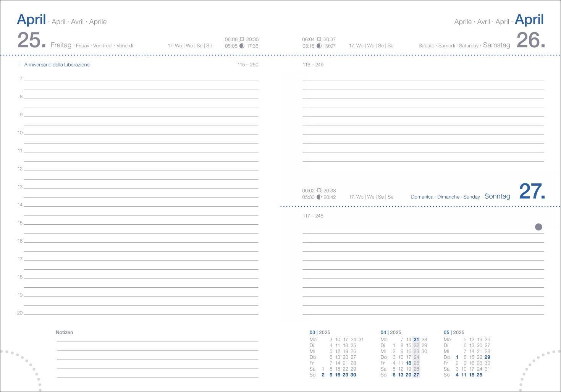Click the sunset time '20:37'

pos(330,39)
